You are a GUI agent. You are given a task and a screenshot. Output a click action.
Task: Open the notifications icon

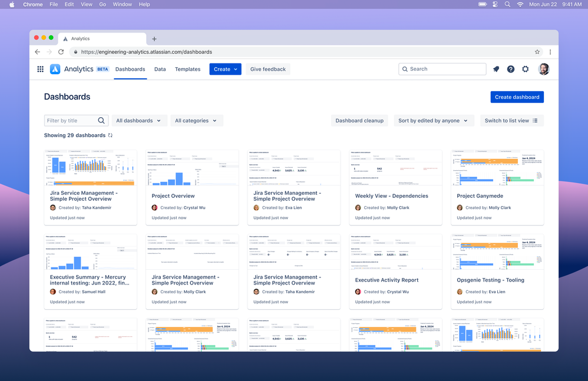coord(495,69)
